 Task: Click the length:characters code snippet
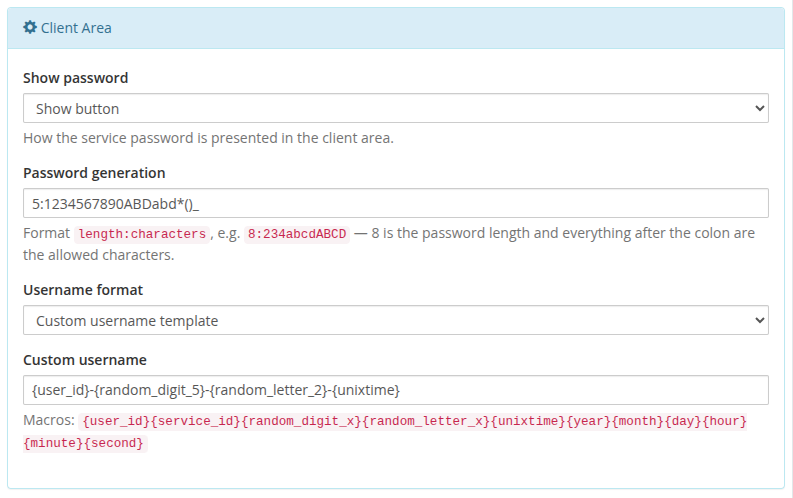click(x=142, y=234)
